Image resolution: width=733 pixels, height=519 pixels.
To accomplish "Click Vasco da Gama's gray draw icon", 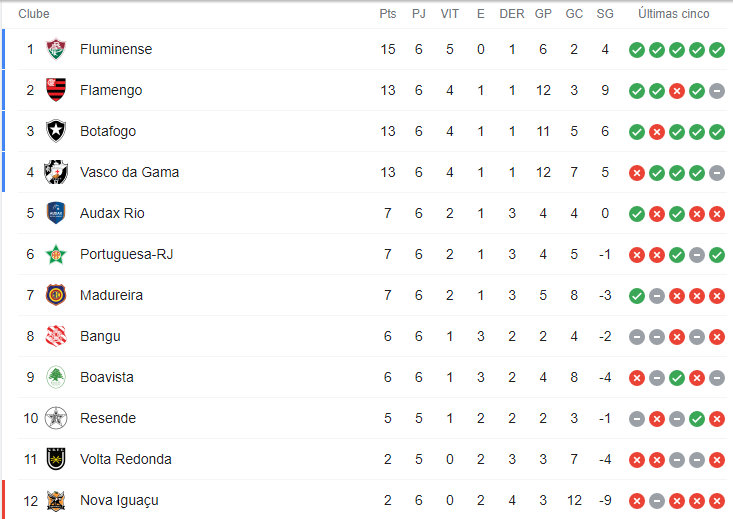I will pos(717,173).
